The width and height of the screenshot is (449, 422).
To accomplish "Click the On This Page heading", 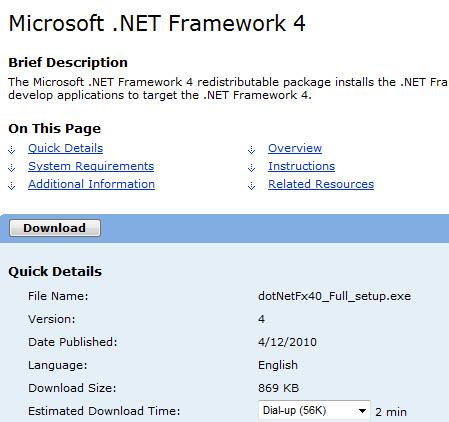I will tap(55, 129).
